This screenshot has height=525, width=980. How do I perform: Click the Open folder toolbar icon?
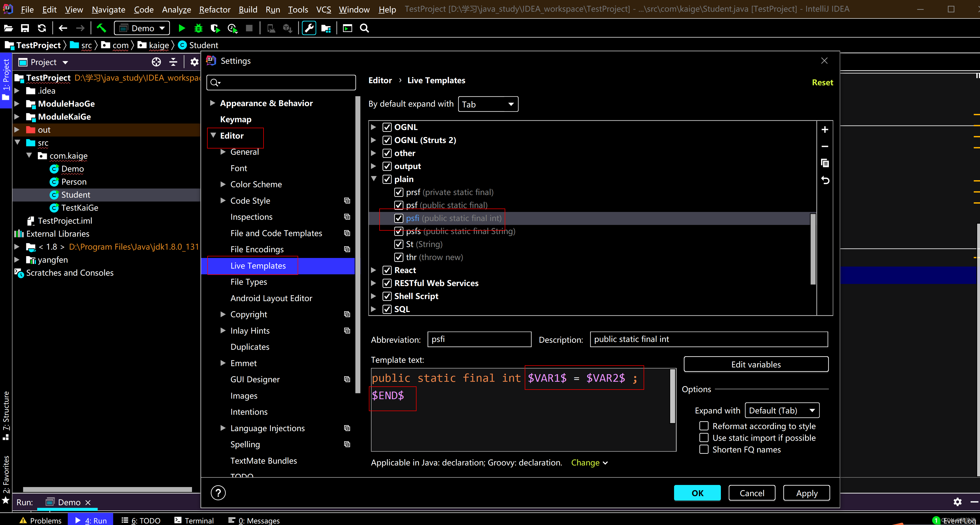[8, 28]
